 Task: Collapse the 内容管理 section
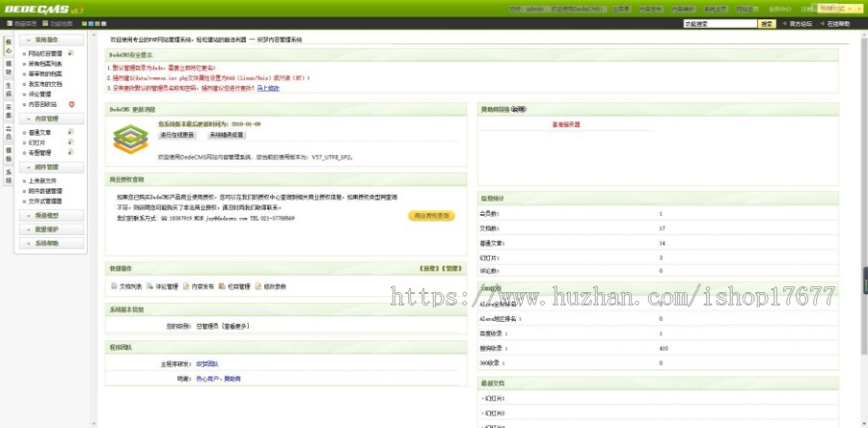51,119
